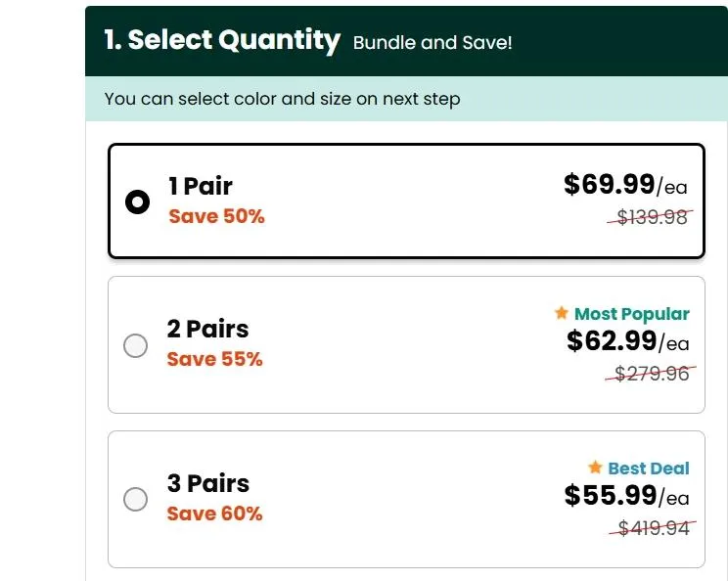The height and width of the screenshot is (581, 728).
Task: Select the 3 Pairs radio button
Action: point(136,500)
